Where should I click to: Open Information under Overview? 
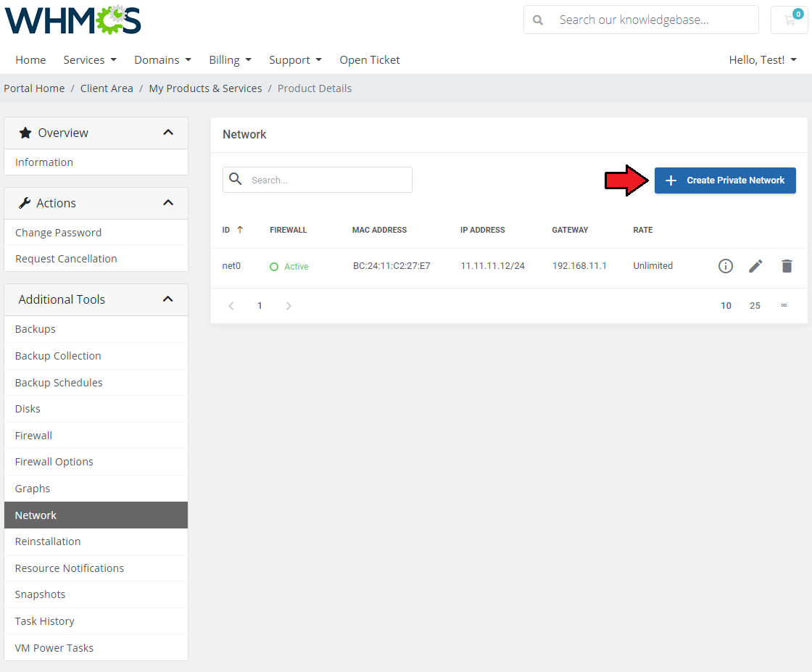pos(96,162)
